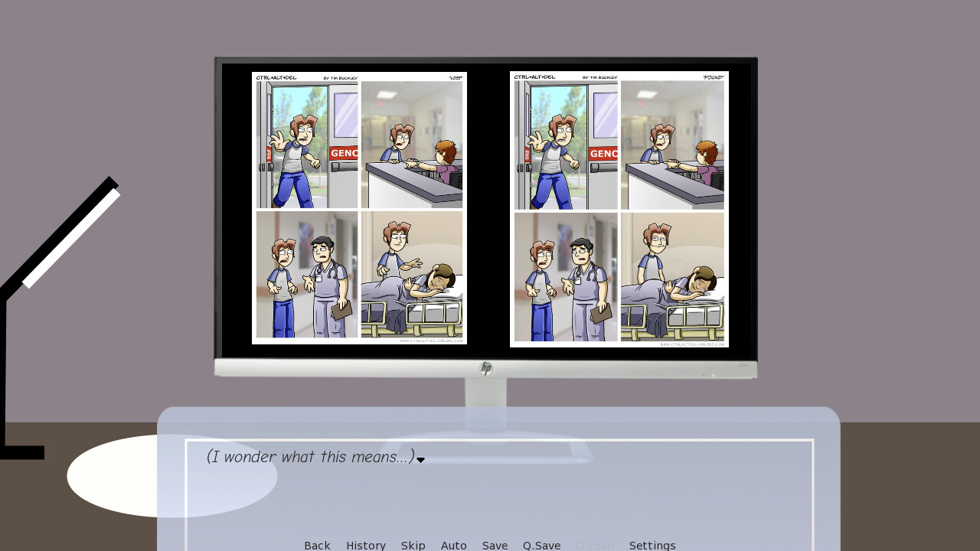980x551 pixels.
Task: Click the right comic's doorway entrance panel
Action: click(565, 145)
